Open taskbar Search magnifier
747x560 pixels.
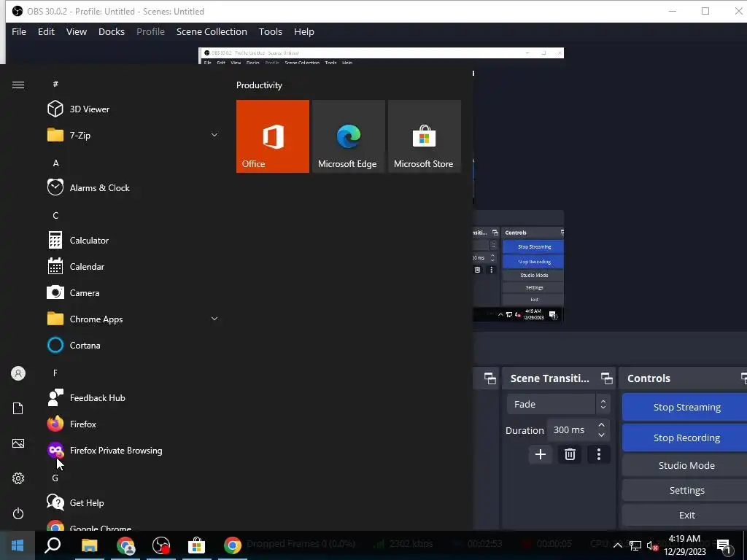(x=53, y=545)
